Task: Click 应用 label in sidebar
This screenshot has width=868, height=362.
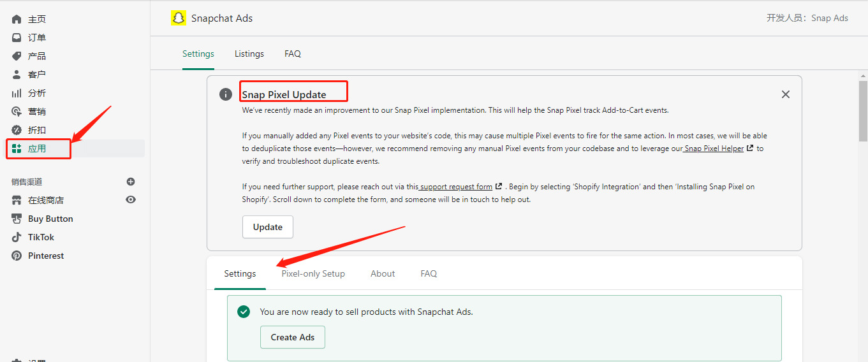Action: 37,148
